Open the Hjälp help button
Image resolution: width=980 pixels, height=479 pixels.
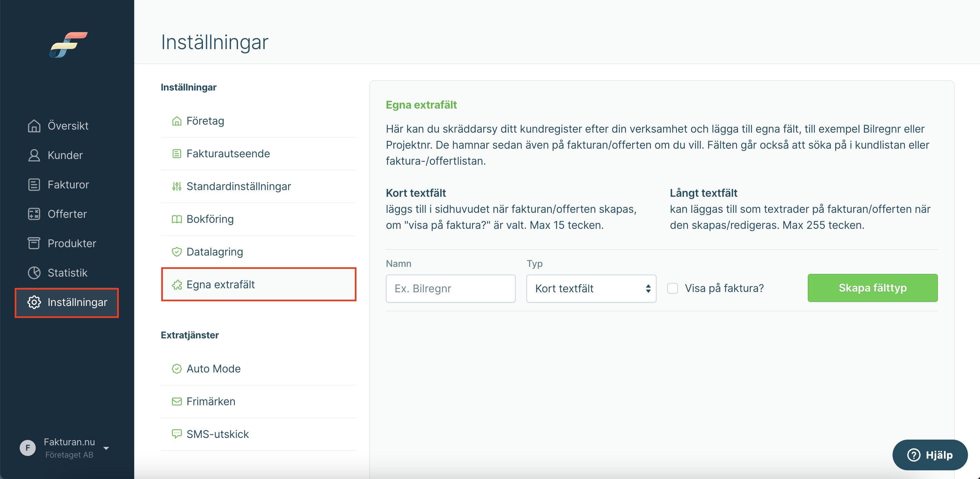coord(930,455)
